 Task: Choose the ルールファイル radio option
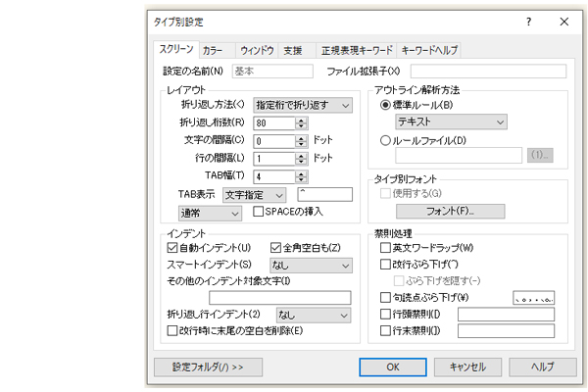(x=385, y=139)
